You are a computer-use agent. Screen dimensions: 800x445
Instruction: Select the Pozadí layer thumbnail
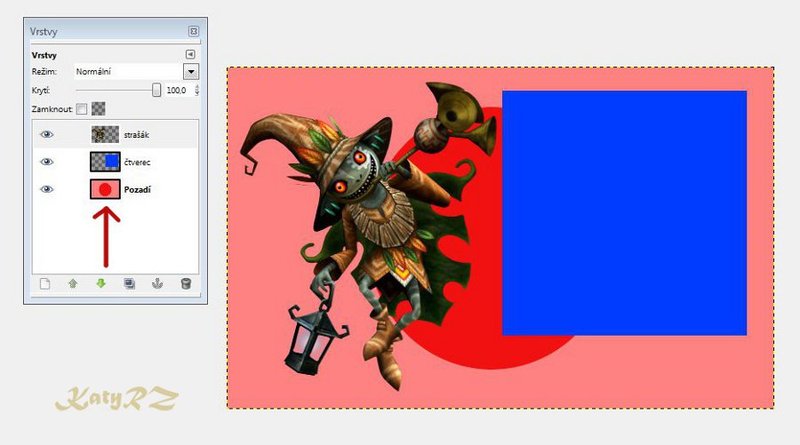pos(105,189)
